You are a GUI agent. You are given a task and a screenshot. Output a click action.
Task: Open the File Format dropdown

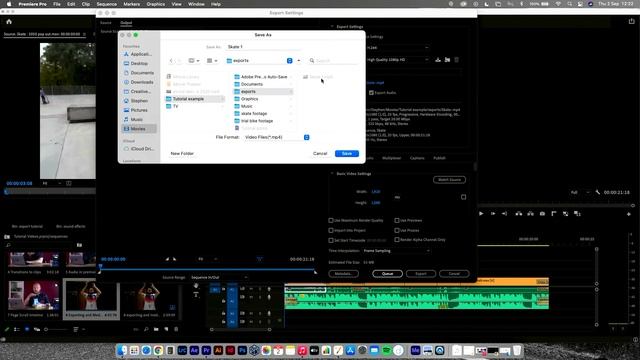(x=277, y=137)
